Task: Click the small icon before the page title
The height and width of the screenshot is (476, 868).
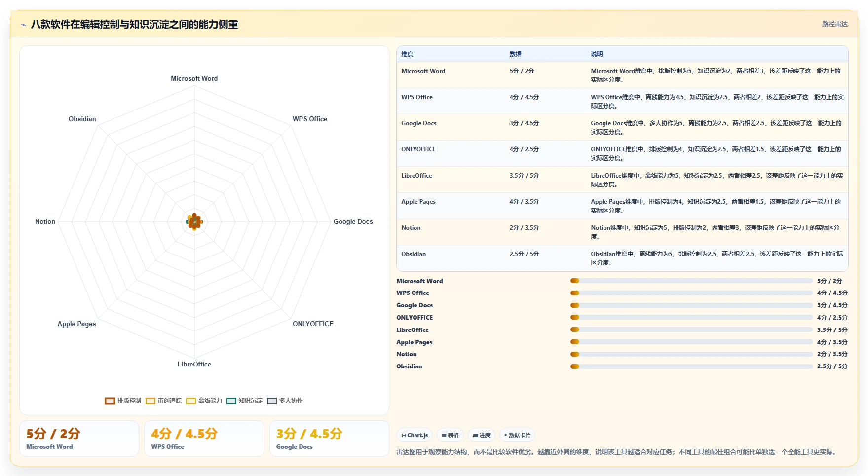Action: pyautogui.click(x=23, y=25)
